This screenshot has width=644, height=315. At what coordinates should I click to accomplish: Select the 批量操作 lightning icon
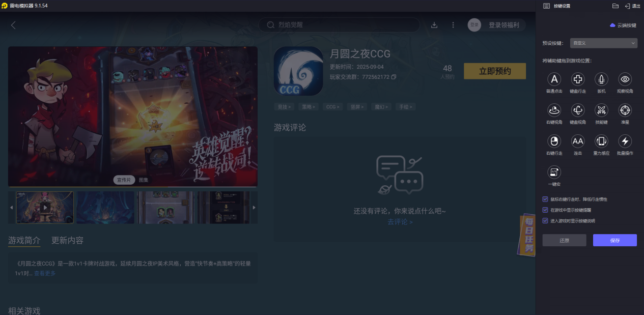click(x=625, y=141)
